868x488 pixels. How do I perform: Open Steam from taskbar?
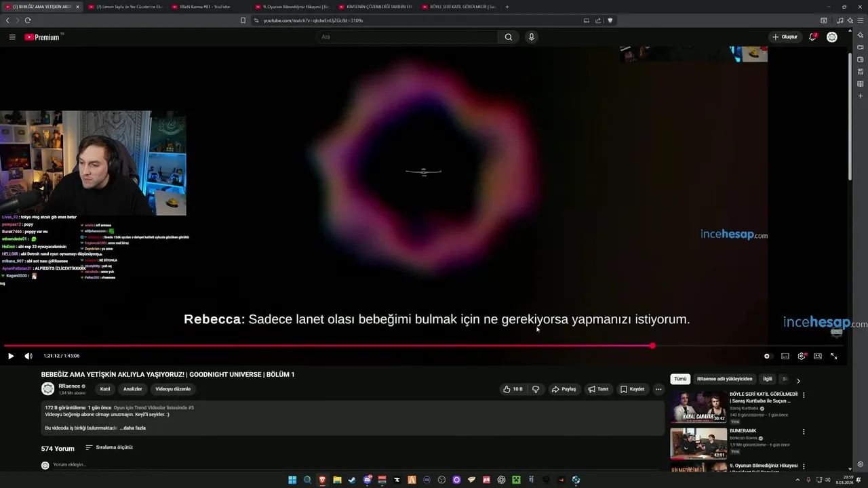coord(352,480)
